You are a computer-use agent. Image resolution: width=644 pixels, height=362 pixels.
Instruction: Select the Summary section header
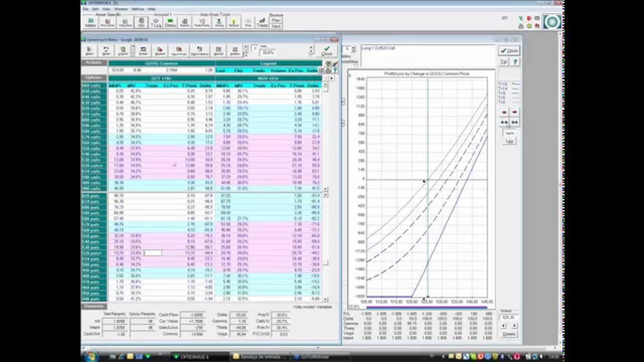94,306
